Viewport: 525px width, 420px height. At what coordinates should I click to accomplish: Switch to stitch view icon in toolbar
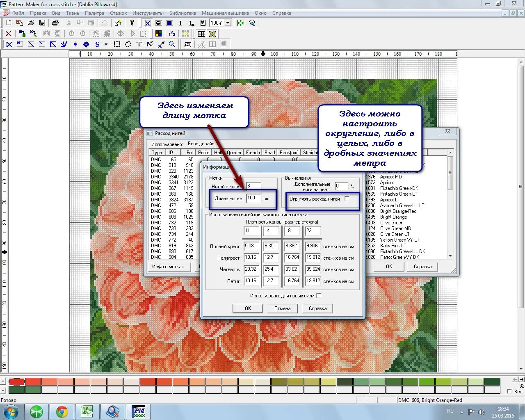coord(148,23)
